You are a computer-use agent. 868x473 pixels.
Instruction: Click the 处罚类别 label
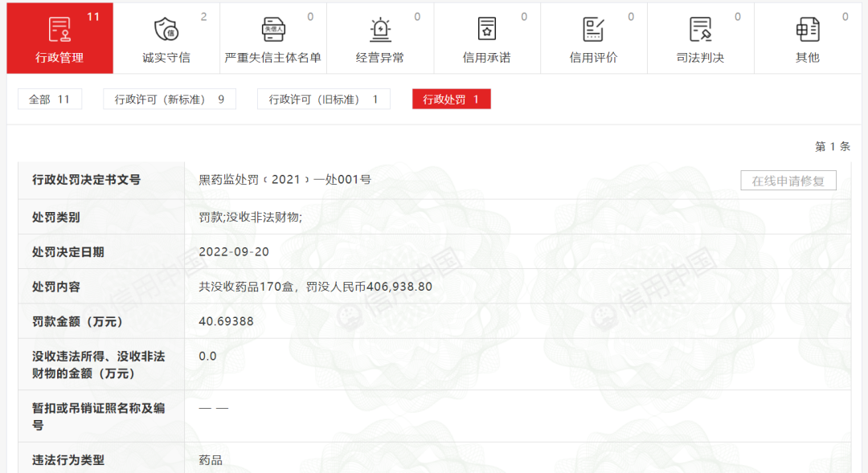pyautogui.click(x=56, y=218)
